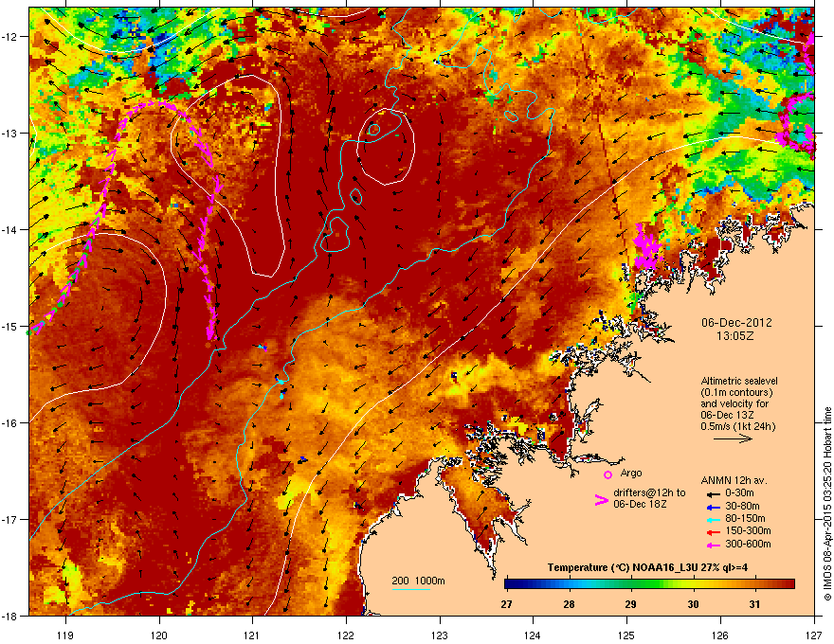Click the latitude axis label -13

(10, 134)
